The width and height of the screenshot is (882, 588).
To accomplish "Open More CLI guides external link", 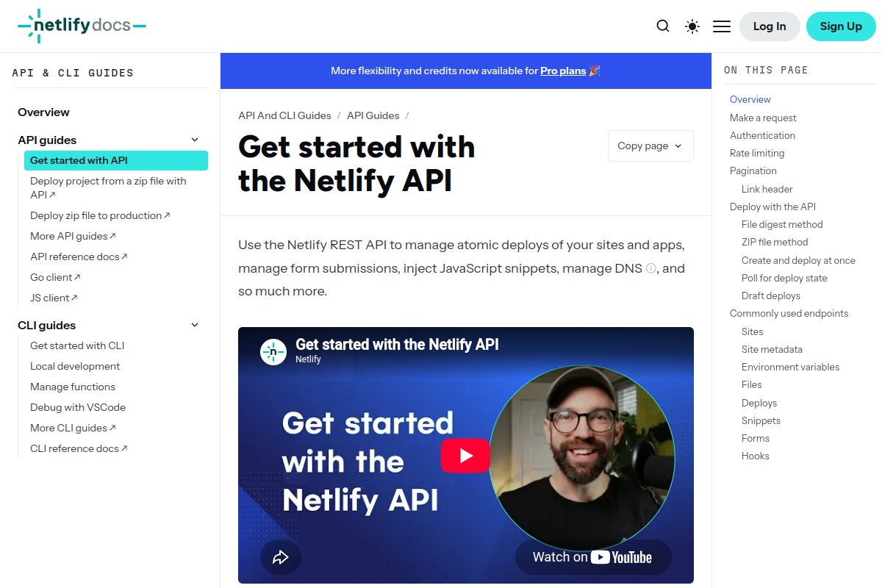I will [x=73, y=428].
